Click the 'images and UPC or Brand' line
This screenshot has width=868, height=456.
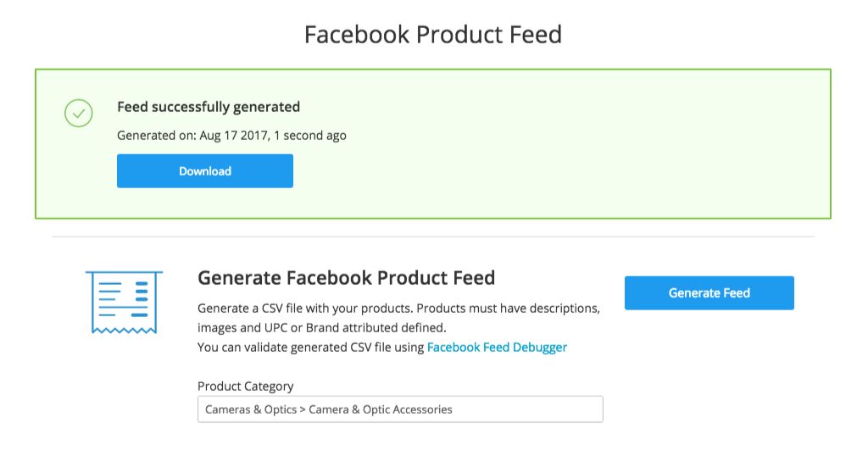(321, 328)
